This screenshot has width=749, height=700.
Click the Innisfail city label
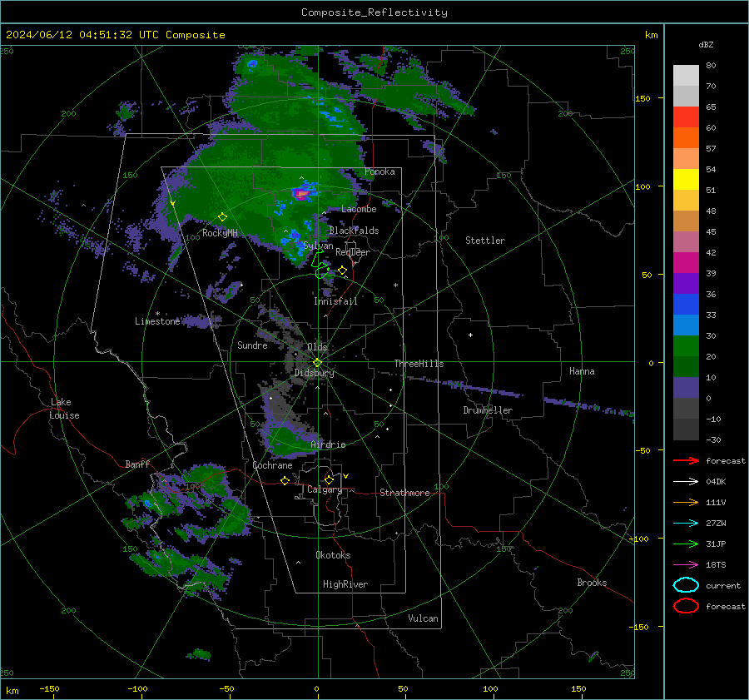(335, 301)
